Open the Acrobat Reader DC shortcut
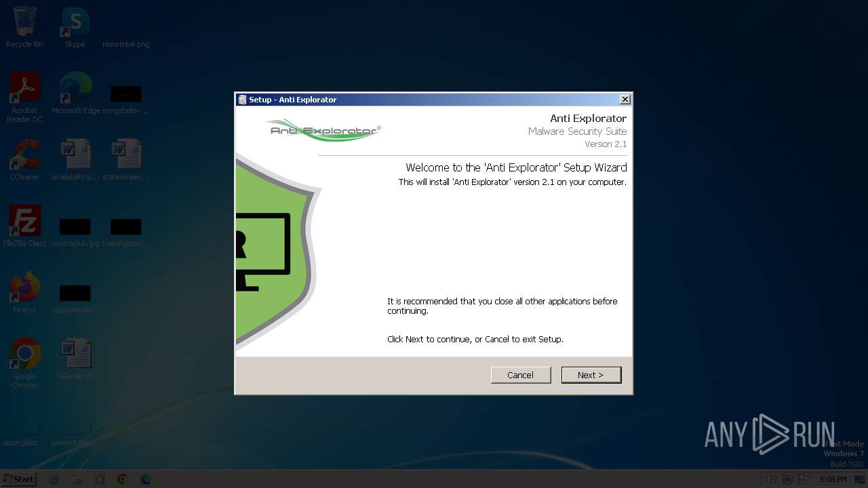 pos(24,98)
